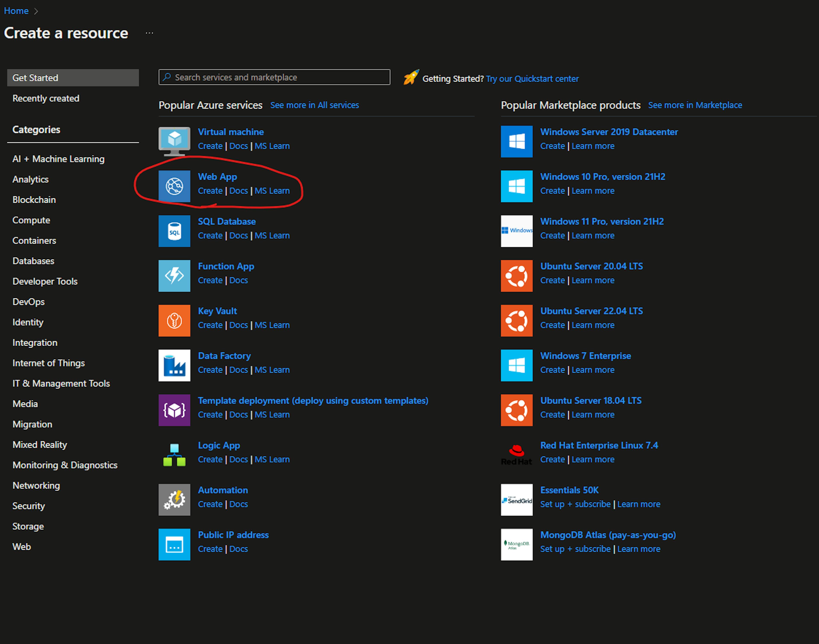Select the Function App lightning icon
This screenshot has width=819, height=644.
click(174, 276)
